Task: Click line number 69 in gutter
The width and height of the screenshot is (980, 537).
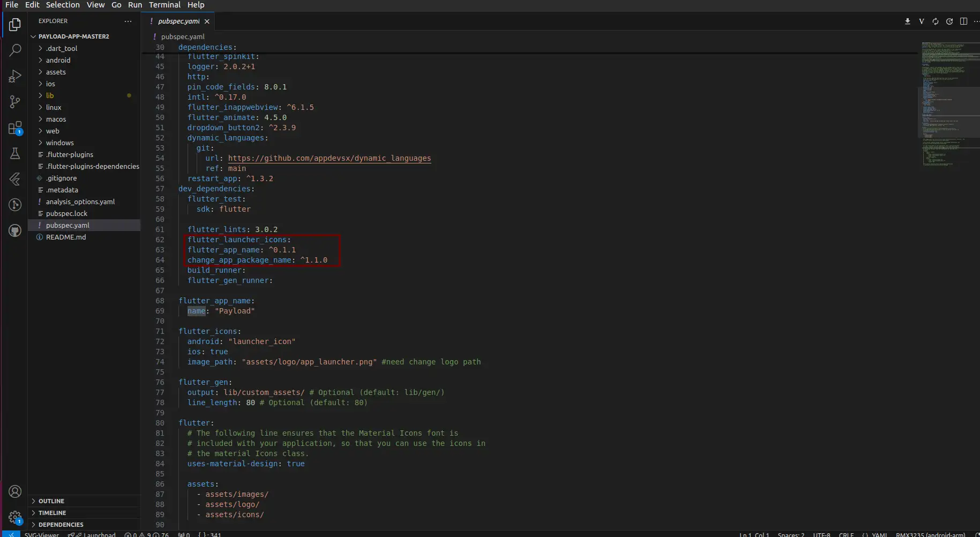Action: click(160, 311)
